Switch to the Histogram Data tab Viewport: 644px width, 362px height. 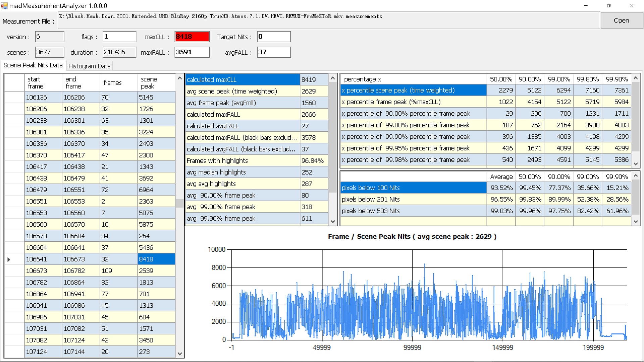coord(89,66)
